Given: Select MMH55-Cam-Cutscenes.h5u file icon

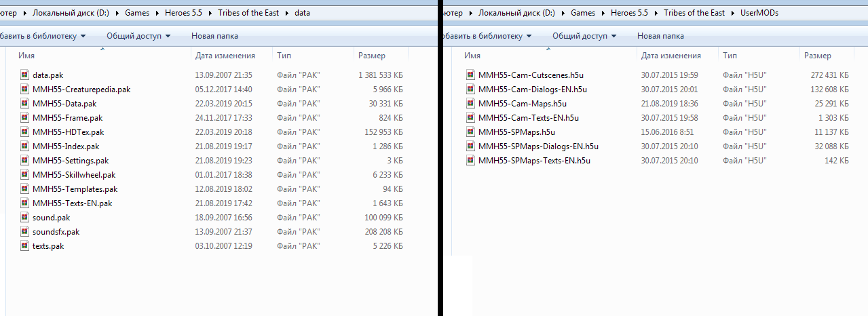Looking at the screenshot, I should coord(471,75).
